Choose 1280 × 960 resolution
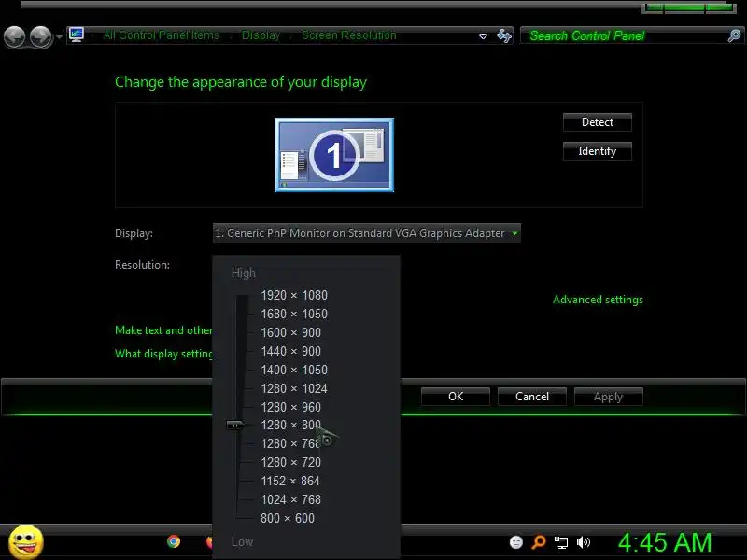 pos(290,407)
